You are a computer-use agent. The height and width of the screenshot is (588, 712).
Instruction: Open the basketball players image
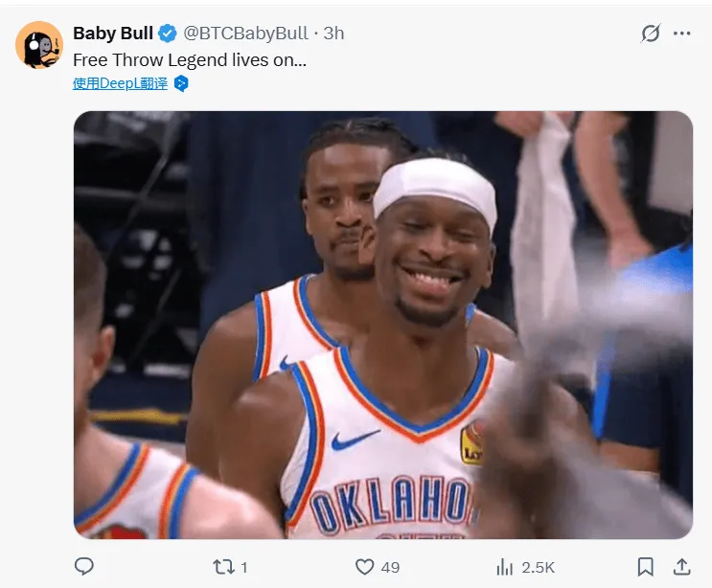pos(383,324)
